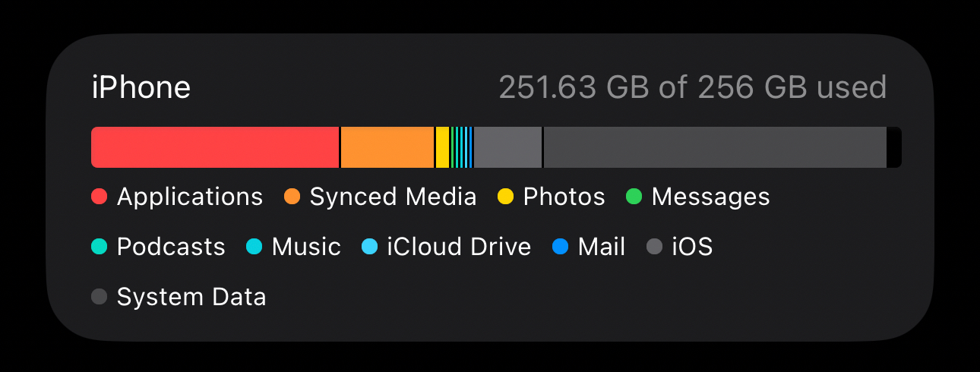The image size is (980, 372).
Task: Select the yellow Photos segment in storage bar
Action: point(442,147)
